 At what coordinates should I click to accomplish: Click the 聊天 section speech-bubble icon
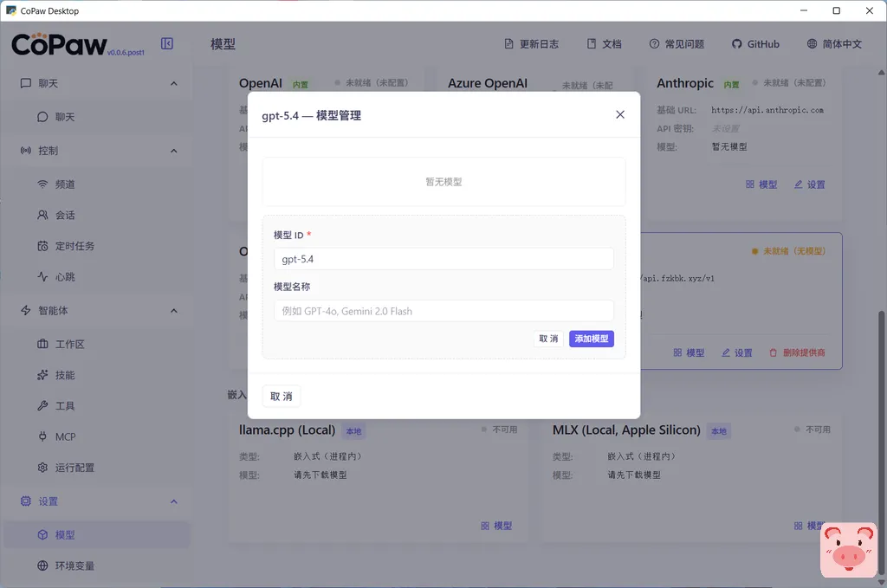point(25,83)
